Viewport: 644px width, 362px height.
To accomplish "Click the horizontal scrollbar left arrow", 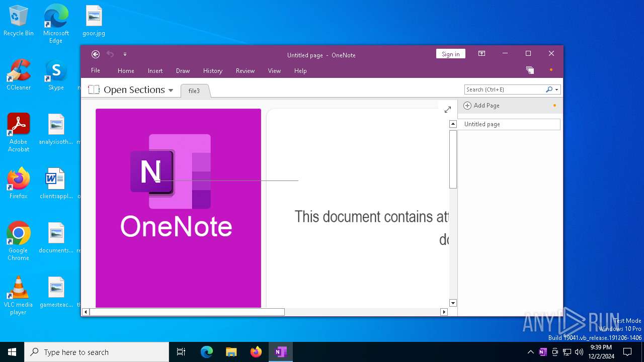I will pos(86,312).
